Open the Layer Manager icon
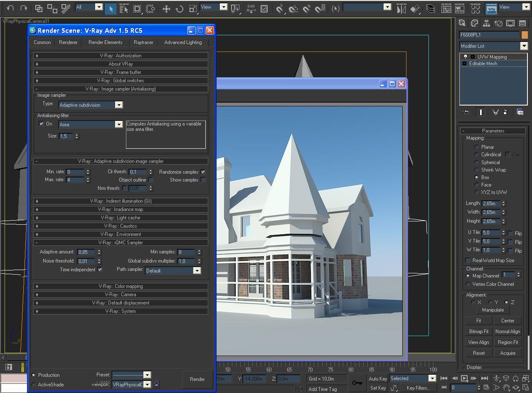 [431, 9]
